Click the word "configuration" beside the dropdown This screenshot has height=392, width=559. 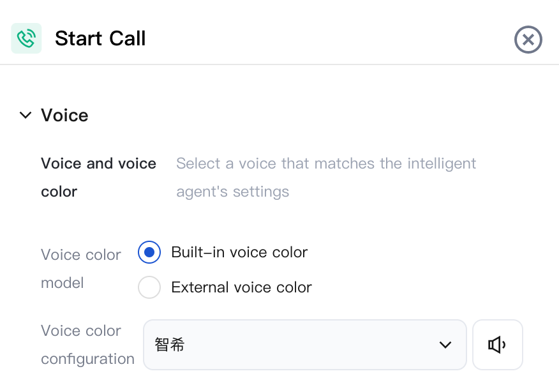click(87, 359)
